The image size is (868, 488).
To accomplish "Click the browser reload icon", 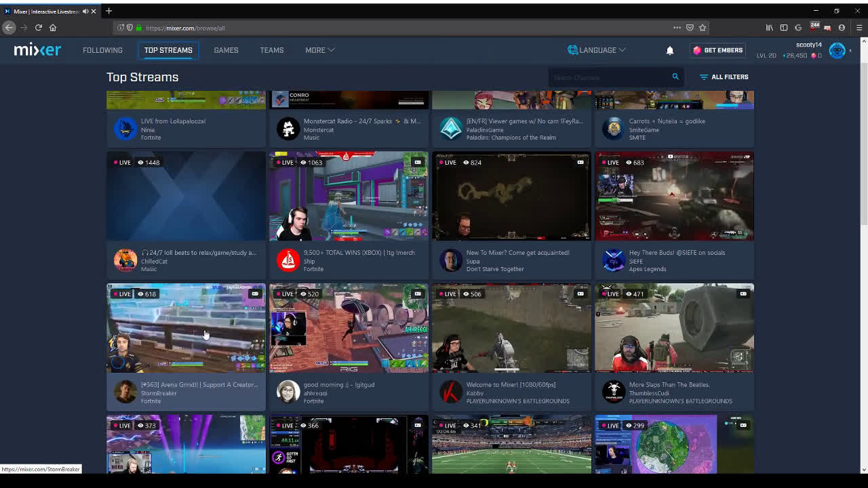I will point(39,28).
